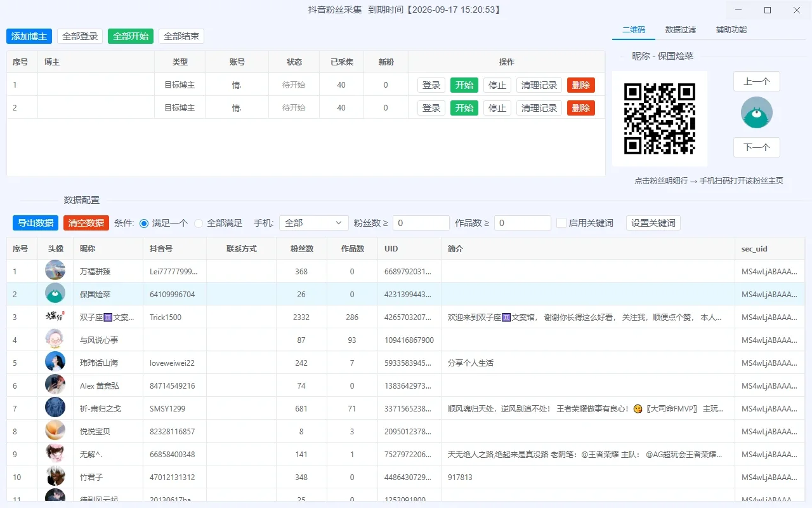
Task: Click the 下一个 button
Action: [757, 147]
